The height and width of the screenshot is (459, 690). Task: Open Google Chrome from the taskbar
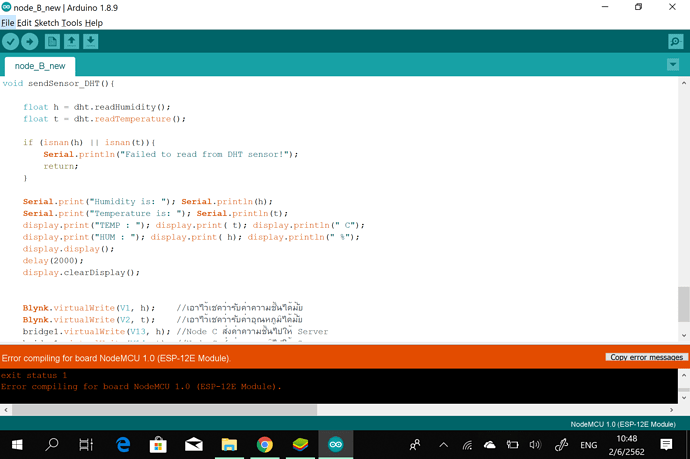pos(264,445)
